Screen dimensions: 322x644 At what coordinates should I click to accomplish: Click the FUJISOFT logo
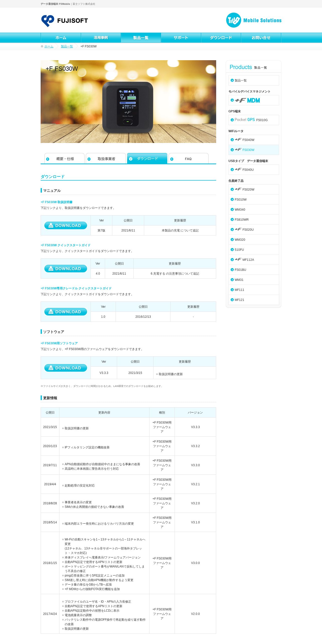(64, 21)
